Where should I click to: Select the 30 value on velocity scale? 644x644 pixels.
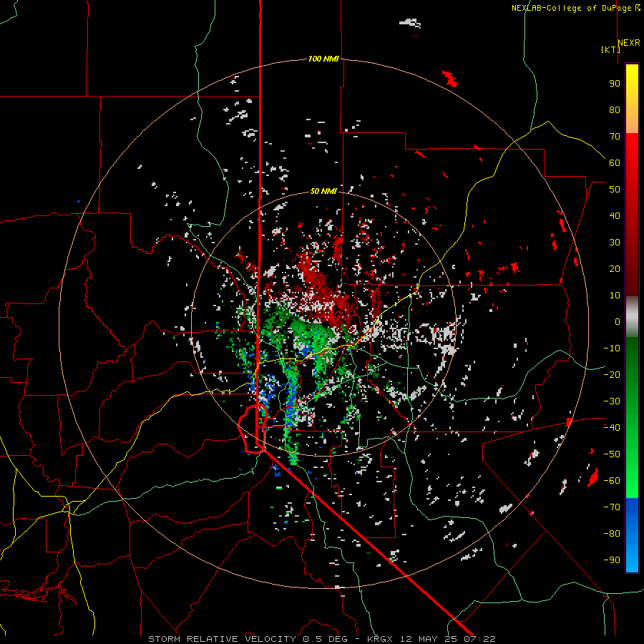615,243
